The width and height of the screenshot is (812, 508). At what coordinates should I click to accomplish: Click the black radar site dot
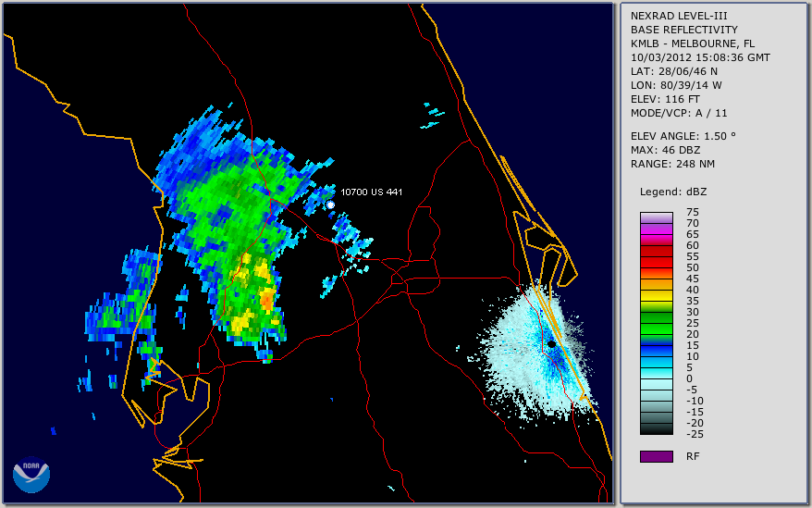[551, 344]
